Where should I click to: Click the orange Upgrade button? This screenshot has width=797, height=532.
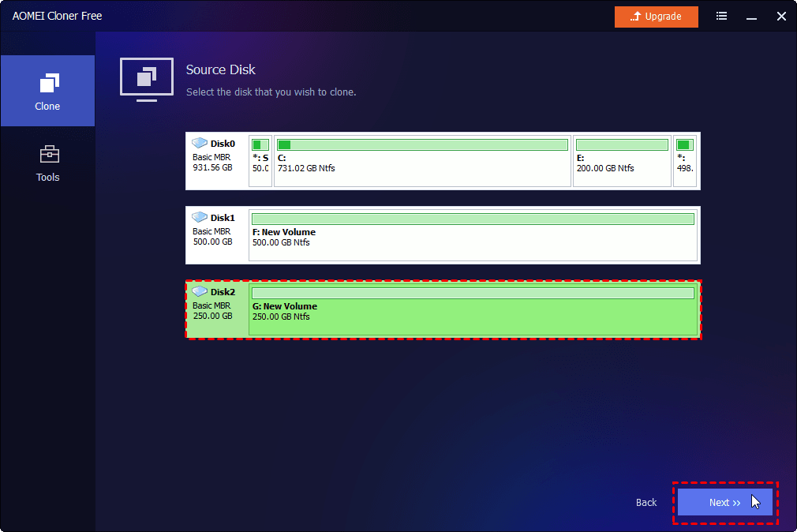(657, 17)
